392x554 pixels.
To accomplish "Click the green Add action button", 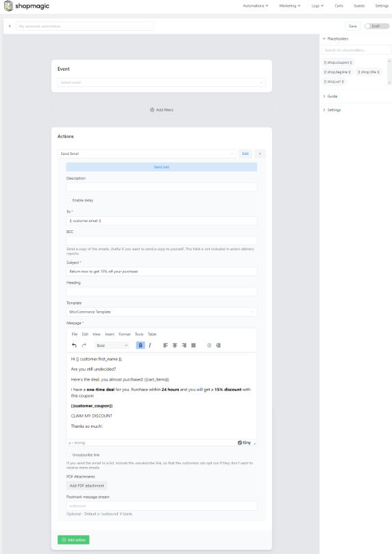I will (x=73, y=540).
